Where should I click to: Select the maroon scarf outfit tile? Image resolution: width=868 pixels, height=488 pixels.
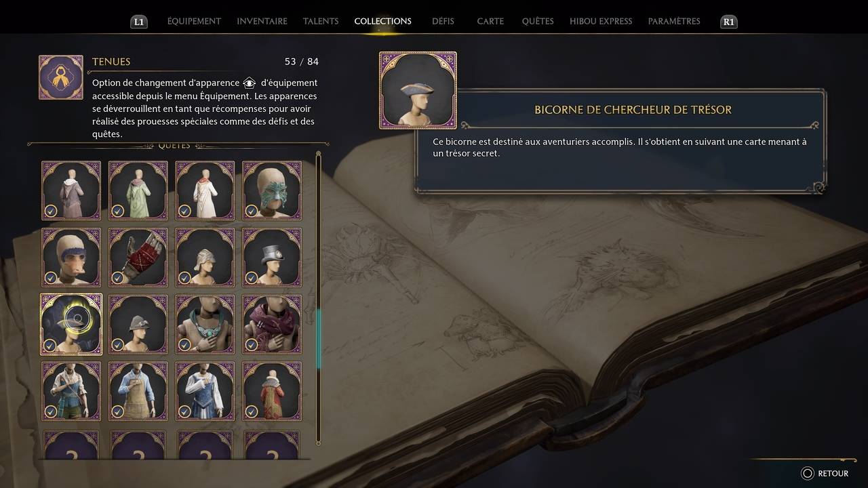click(x=272, y=324)
